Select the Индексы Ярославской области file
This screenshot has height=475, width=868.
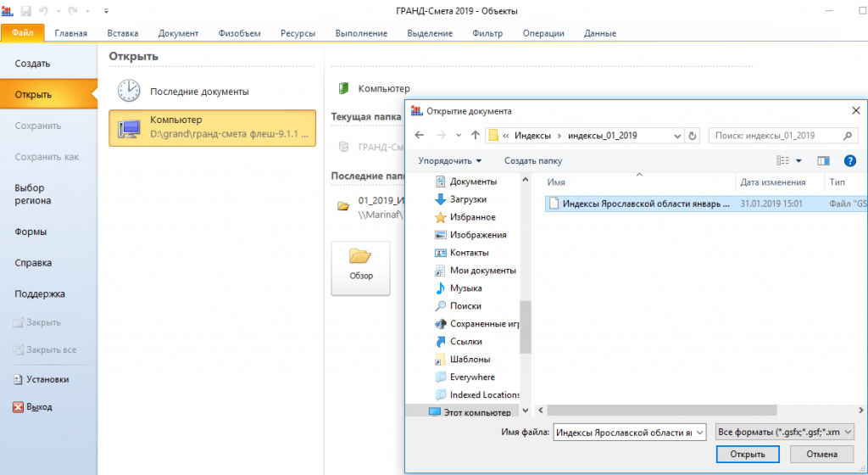(706, 204)
